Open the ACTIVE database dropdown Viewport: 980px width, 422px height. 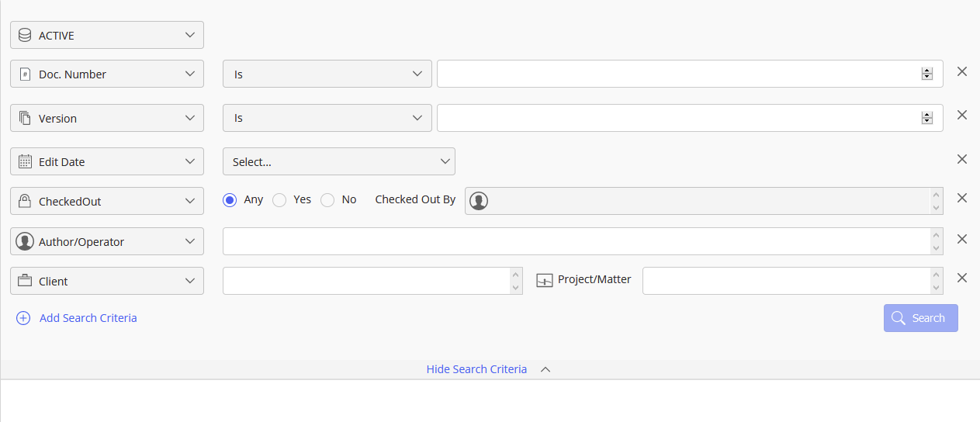click(107, 35)
